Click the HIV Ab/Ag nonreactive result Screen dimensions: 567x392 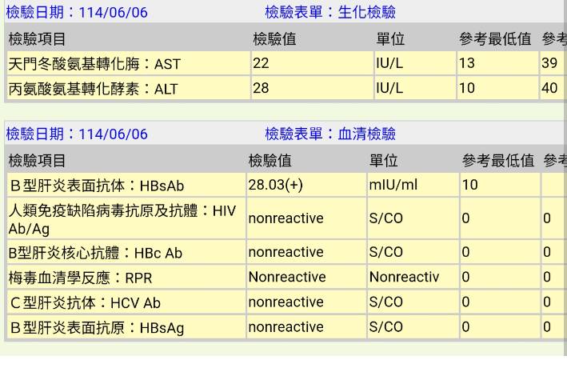pyautogui.click(x=285, y=218)
